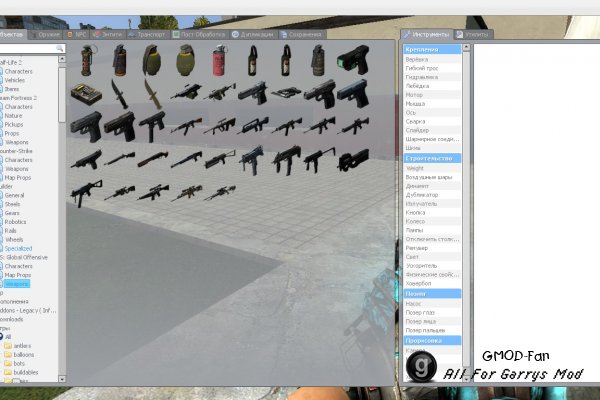This screenshot has height=400, width=600.
Task: Select the Addons - Legacy tree entry
Action: (x=28, y=310)
